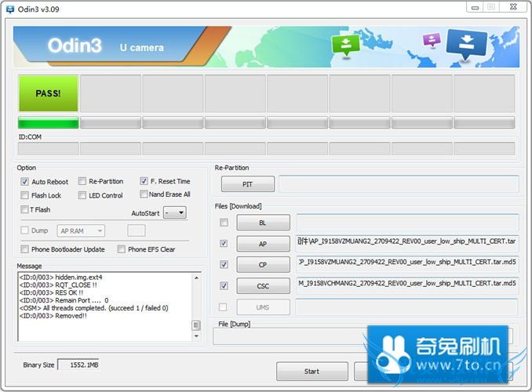Minimize the Odin3 window
532x392 pixels.
coord(475,7)
